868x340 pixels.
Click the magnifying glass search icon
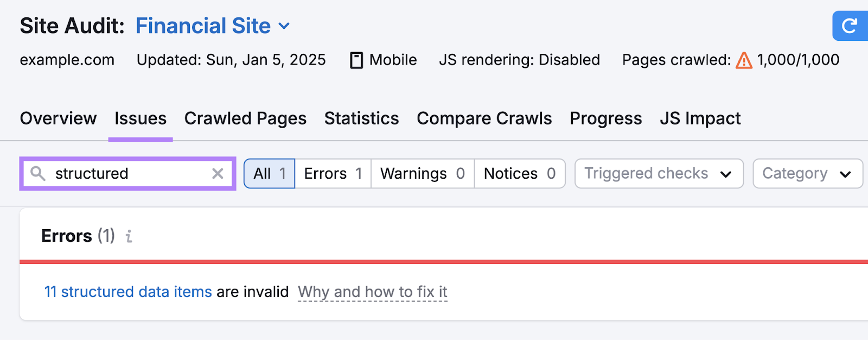pyautogui.click(x=37, y=173)
